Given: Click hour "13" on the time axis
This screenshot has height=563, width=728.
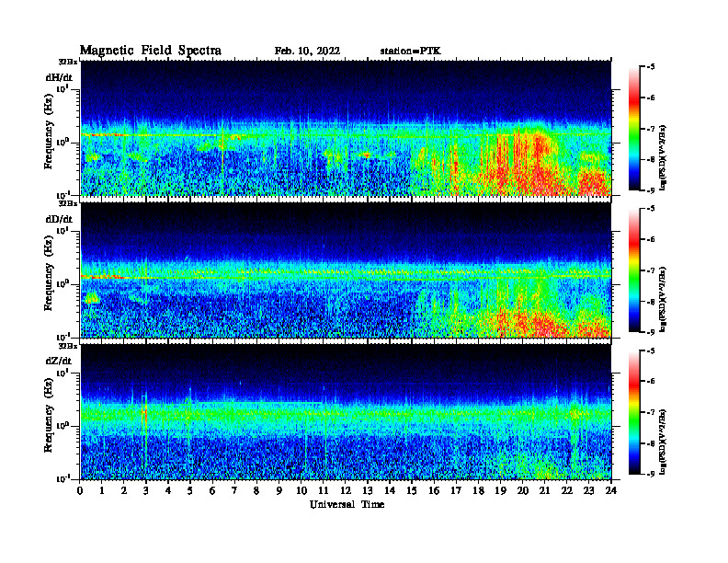Looking at the screenshot, I should 368,491.
